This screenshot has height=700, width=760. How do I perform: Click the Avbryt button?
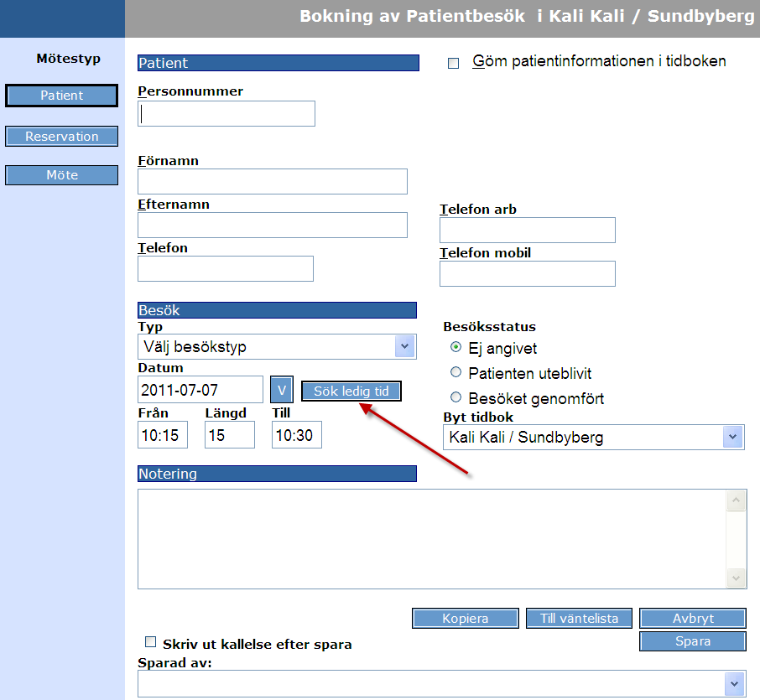coord(693,618)
